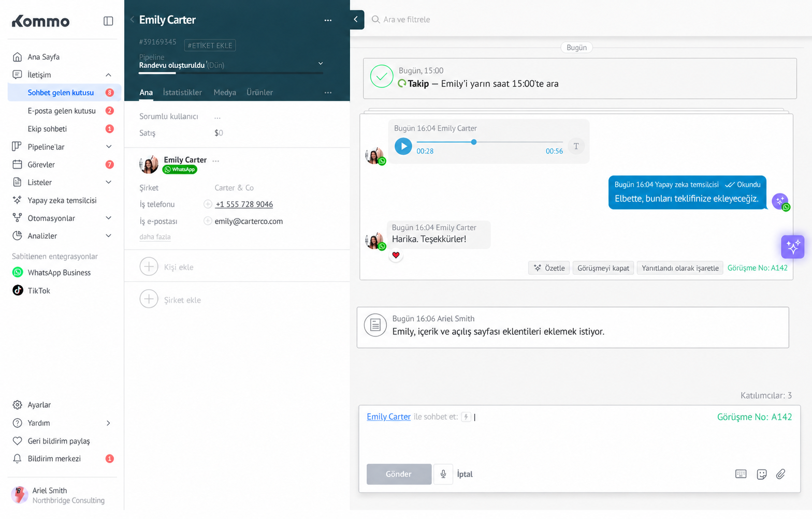Collapse the lead card panel arrow

coord(356,20)
